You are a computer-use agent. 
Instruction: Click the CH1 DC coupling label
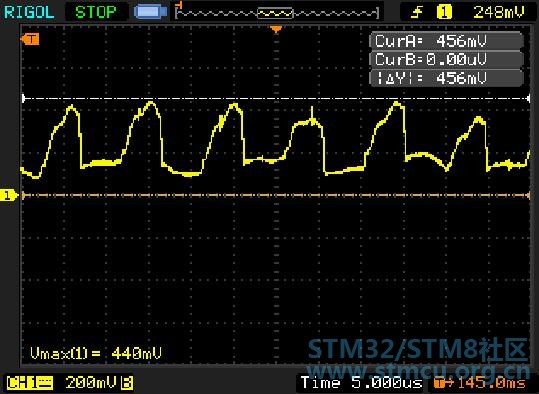click(30, 383)
